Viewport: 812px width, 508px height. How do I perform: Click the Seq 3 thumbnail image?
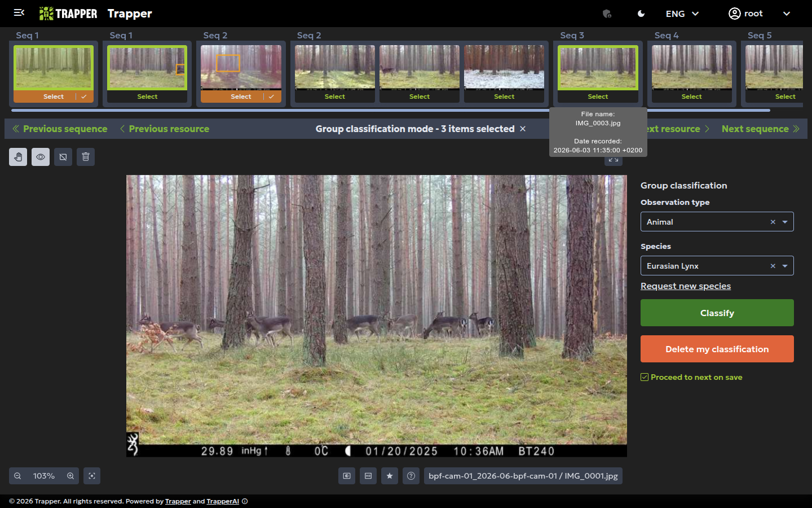click(x=598, y=68)
